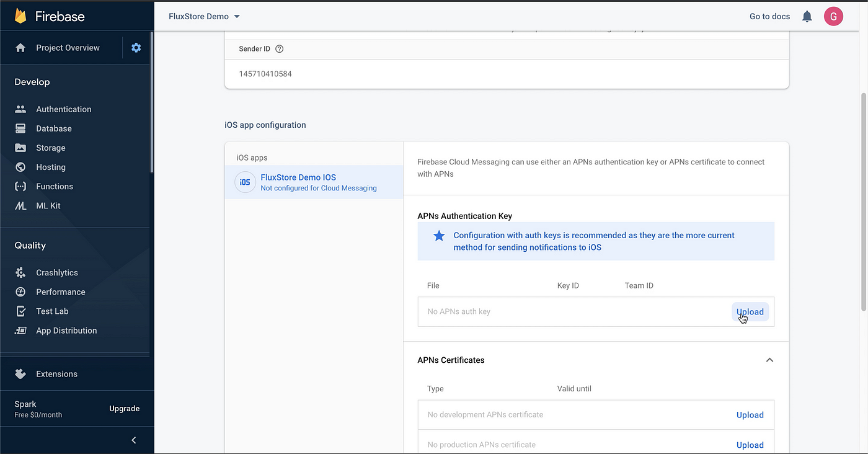
Task: Upload a development APNs certificate
Action: [750, 415]
